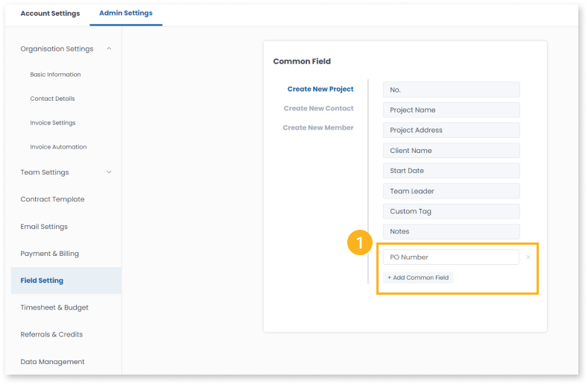
Task: Select Create New Member section
Action: click(318, 128)
